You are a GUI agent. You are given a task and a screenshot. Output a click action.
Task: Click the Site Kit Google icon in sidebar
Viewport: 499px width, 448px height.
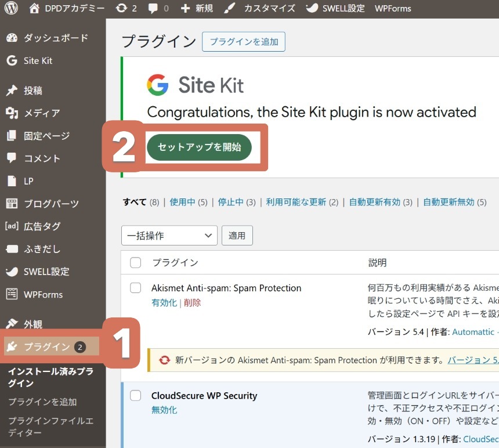(12, 60)
